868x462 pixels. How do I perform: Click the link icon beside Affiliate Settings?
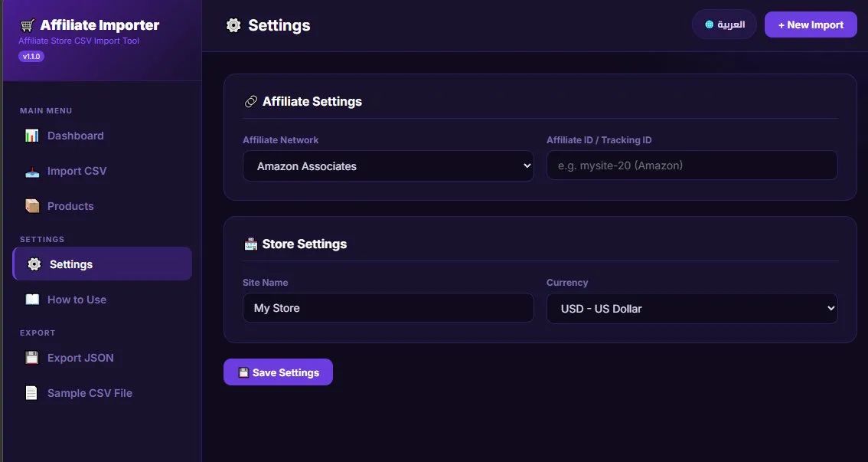250,101
